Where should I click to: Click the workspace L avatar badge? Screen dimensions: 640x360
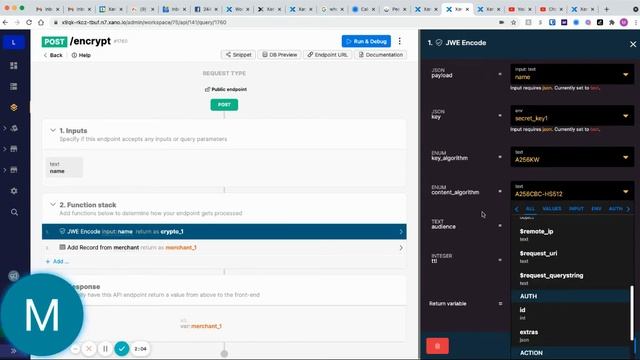[x=13, y=42]
